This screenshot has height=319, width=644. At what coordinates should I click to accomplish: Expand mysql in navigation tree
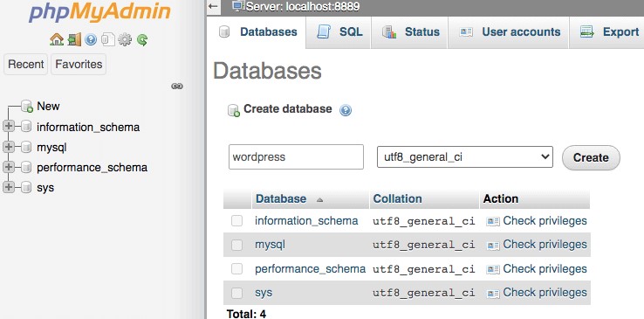point(9,147)
